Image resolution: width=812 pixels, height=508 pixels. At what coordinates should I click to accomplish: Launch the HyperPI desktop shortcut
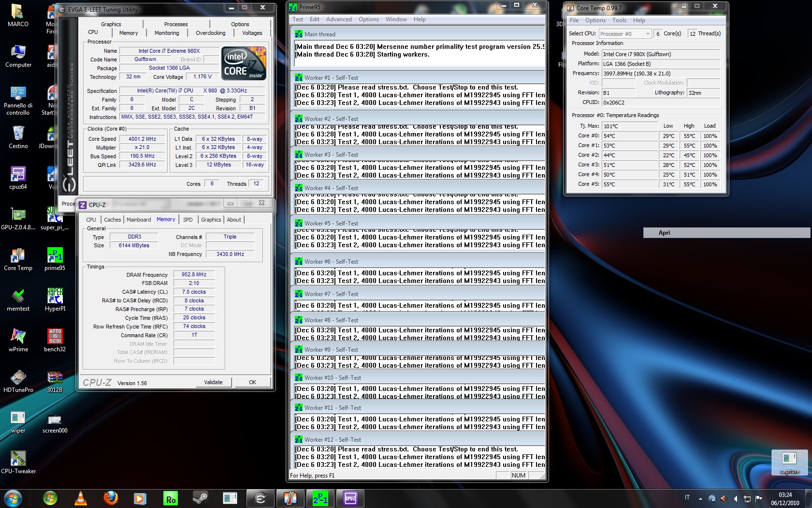[x=55, y=299]
